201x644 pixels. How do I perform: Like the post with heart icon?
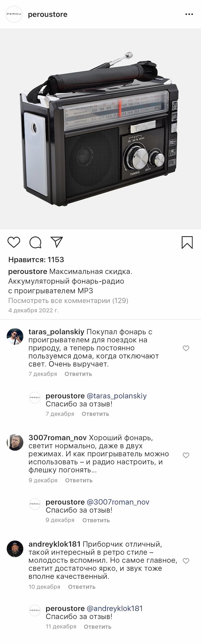coord(14,242)
